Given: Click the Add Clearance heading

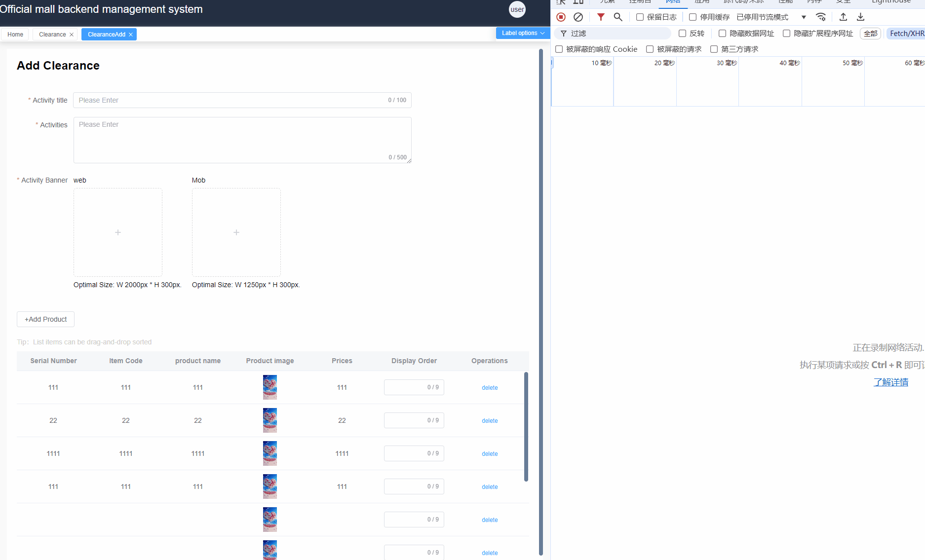Looking at the screenshot, I should pyautogui.click(x=58, y=66).
